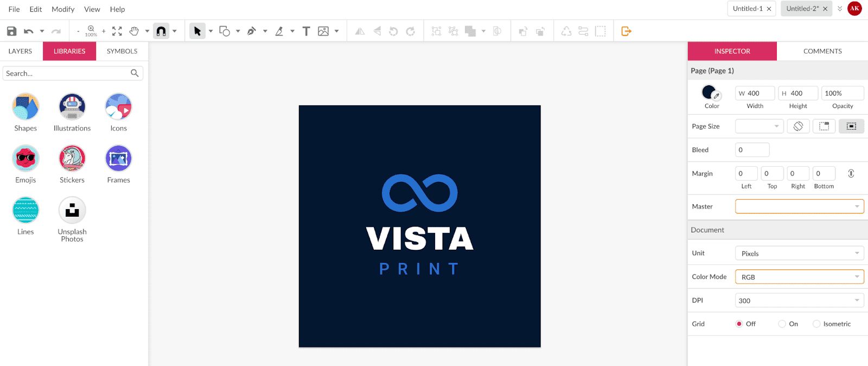868x366 pixels.
Task: Select the Image tool
Action: coord(323,31)
